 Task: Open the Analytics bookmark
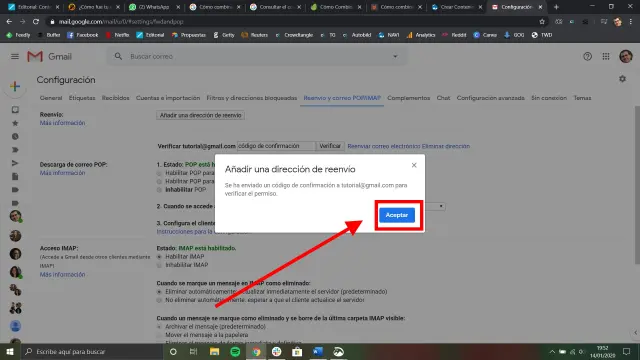coord(421,35)
